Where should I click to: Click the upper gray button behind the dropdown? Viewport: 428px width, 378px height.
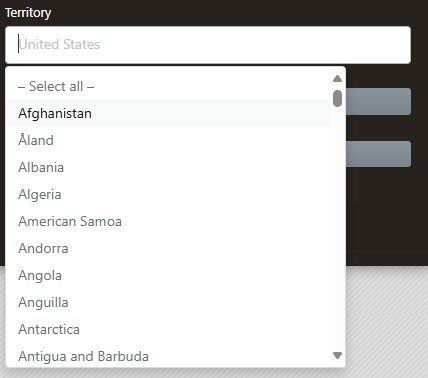(378, 101)
